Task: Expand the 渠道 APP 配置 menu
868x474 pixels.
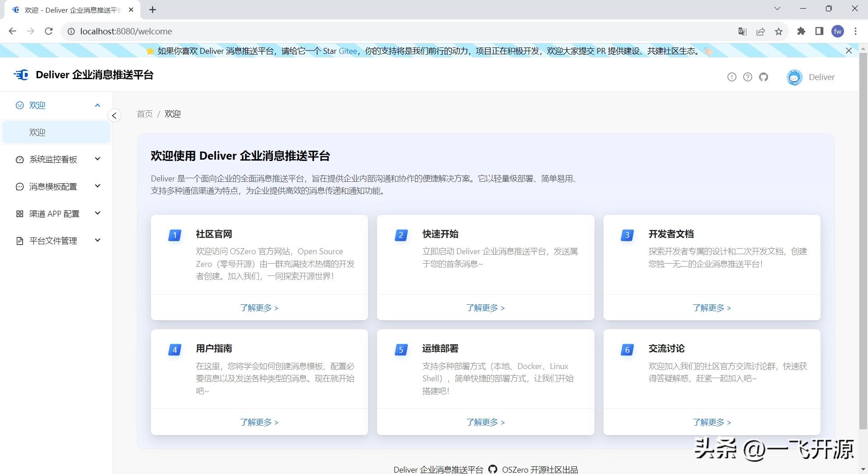Action: [x=57, y=213]
